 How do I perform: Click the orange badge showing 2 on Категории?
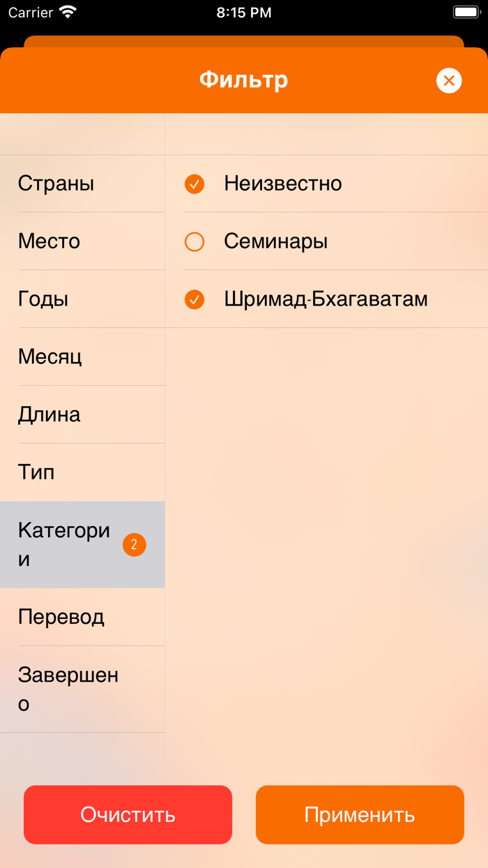point(134,544)
